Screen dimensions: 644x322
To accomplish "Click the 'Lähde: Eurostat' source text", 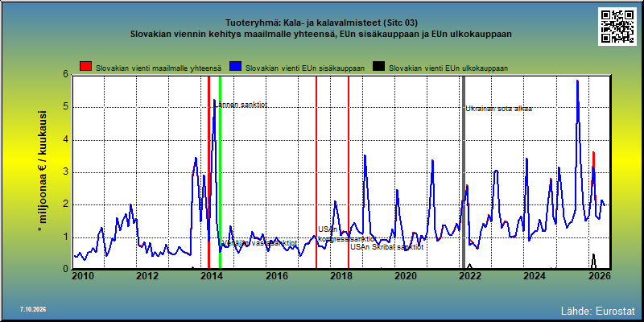I will coord(598,310).
